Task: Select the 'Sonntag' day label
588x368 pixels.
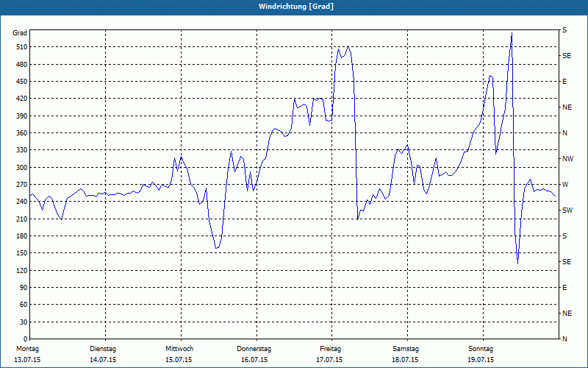Action: (x=481, y=349)
